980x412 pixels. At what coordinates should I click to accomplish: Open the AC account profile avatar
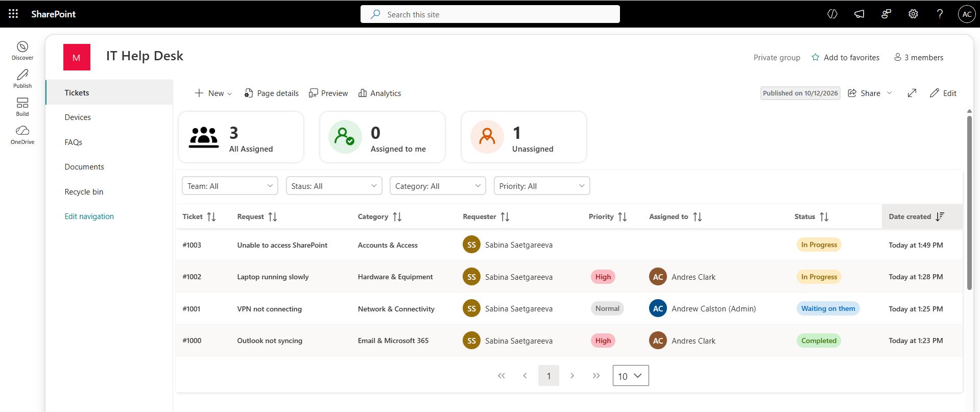pos(967,14)
